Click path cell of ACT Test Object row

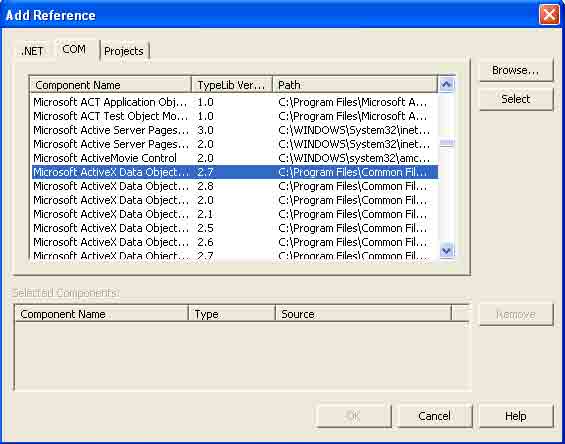click(x=353, y=116)
